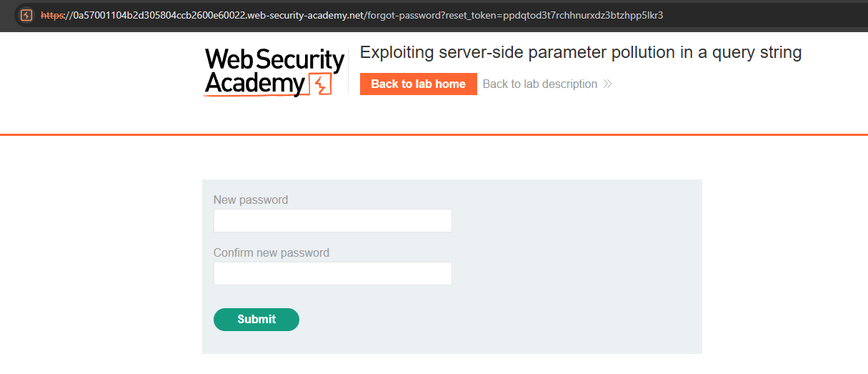Click the Confirm new password label

click(271, 252)
